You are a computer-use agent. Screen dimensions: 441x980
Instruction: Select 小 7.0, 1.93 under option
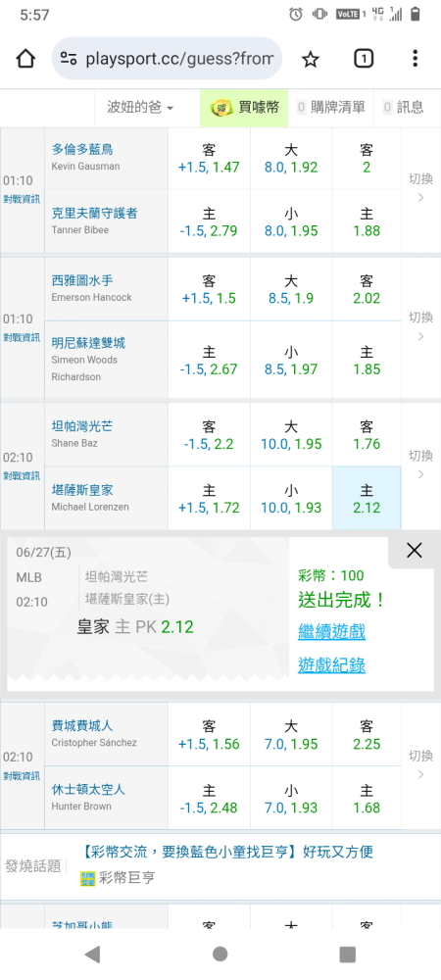[x=291, y=798]
